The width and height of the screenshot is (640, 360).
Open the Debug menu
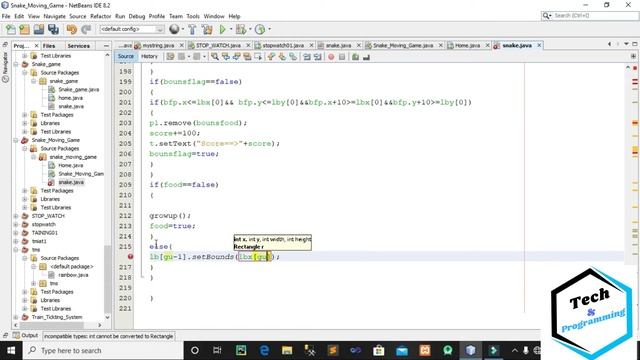[x=137, y=16]
